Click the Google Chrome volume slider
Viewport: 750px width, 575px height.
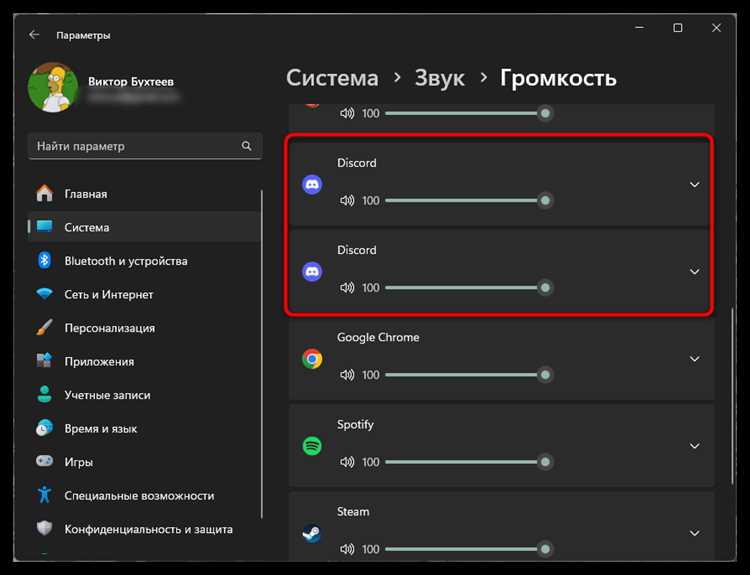(469, 375)
